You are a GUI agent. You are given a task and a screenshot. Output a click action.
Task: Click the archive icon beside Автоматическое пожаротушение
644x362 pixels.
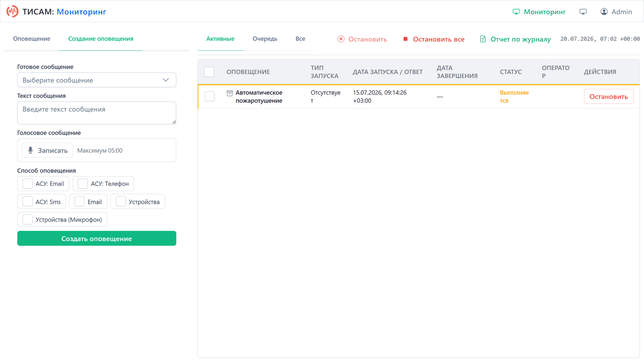(230, 93)
